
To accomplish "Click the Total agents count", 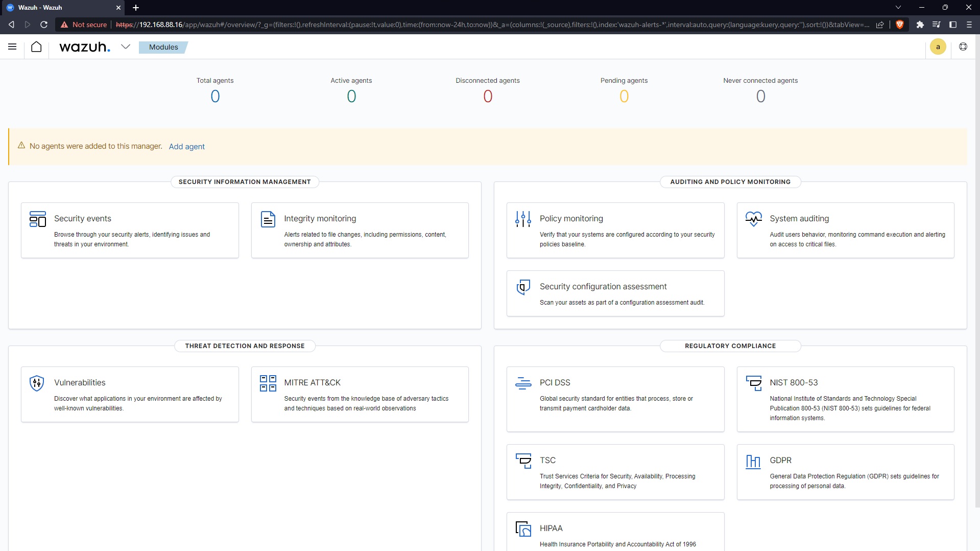I will [215, 96].
